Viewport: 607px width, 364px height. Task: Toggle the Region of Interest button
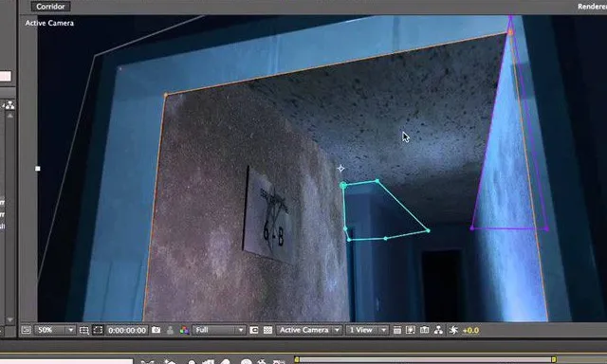pos(254,330)
